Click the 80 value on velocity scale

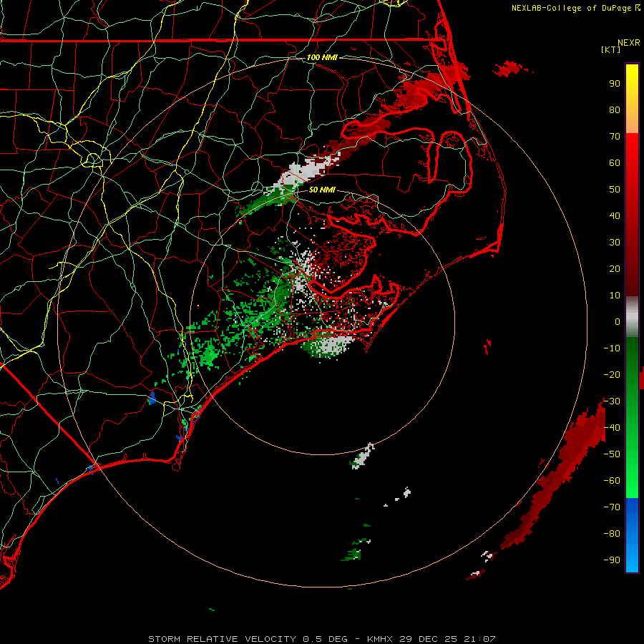point(615,110)
